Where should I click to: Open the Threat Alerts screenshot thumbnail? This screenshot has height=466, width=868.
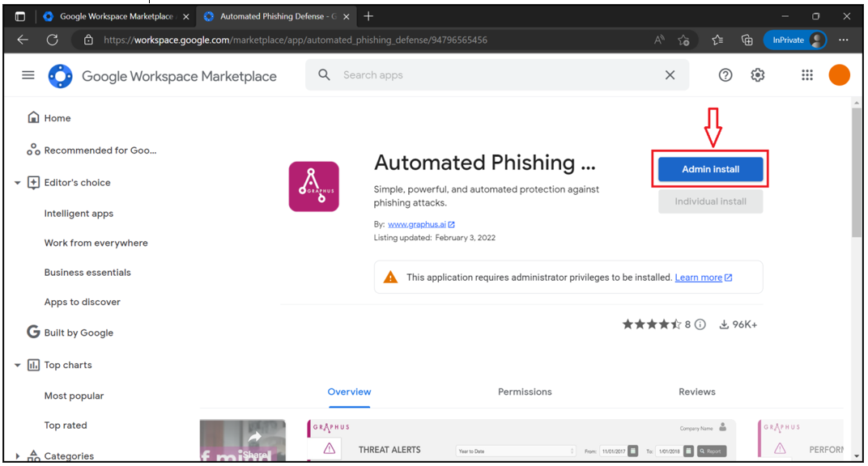coord(521,441)
